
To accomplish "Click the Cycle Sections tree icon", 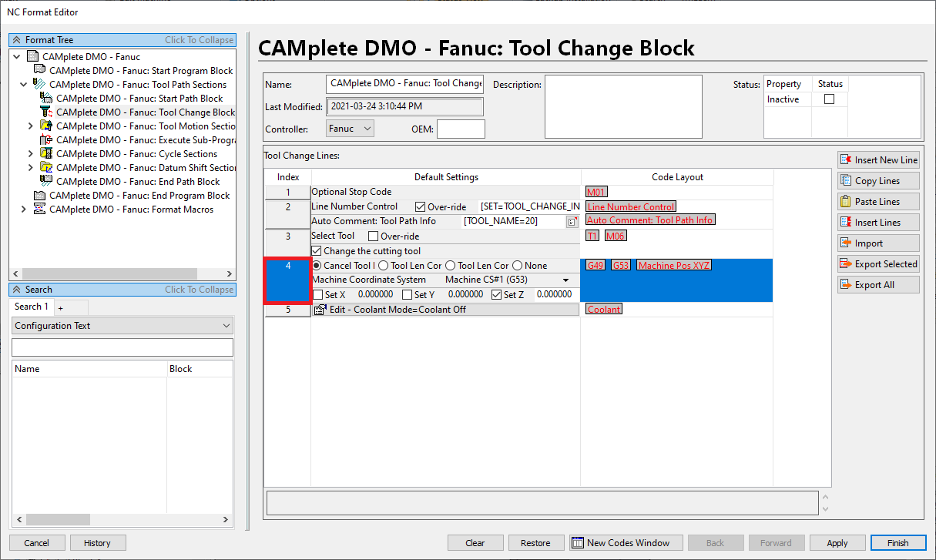I will click(x=46, y=153).
